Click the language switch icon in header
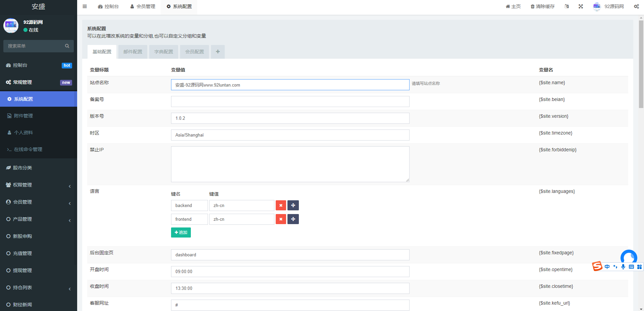Image resolution: width=644 pixels, height=311 pixels. click(x=567, y=6)
